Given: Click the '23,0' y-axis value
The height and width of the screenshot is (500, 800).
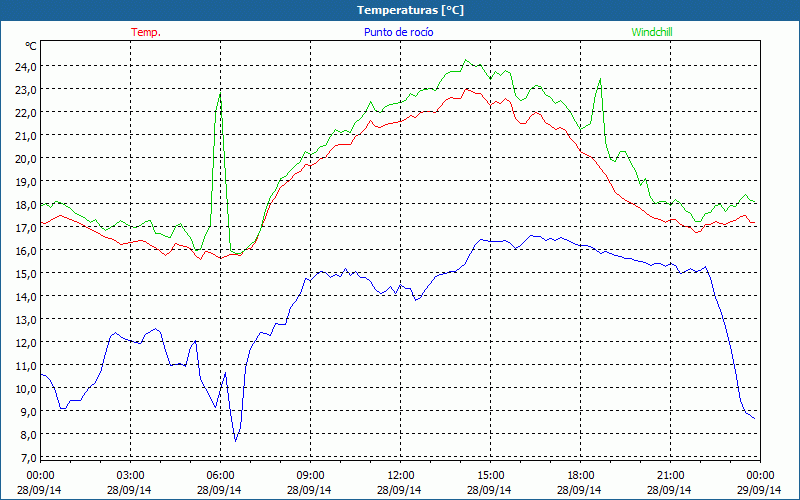Looking at the screenshot, I should tap(26, 89).
